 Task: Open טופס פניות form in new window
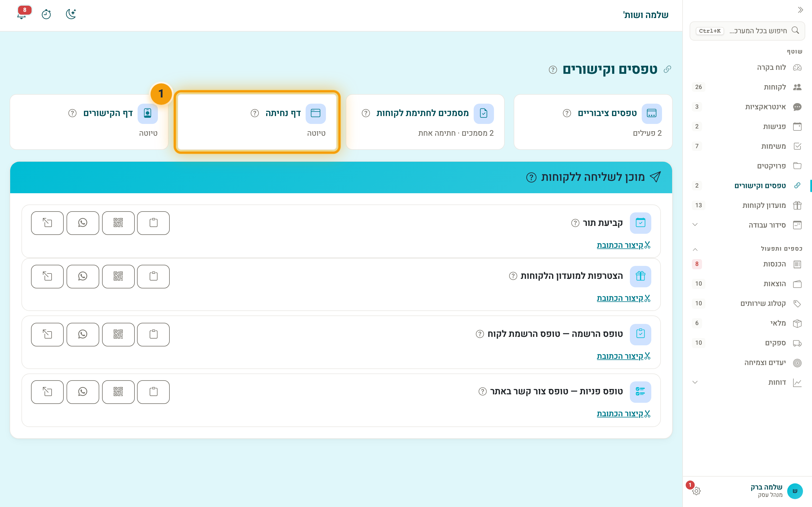point(47,392)
